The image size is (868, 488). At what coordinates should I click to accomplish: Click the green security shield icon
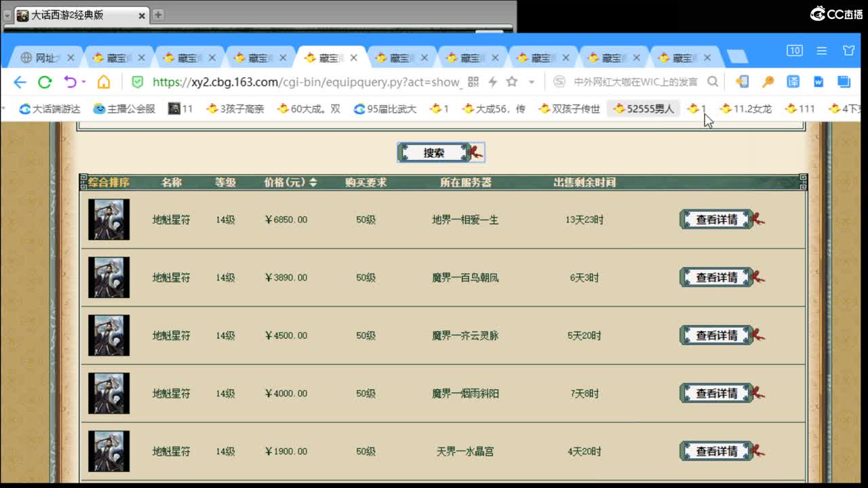pos(137,82)
